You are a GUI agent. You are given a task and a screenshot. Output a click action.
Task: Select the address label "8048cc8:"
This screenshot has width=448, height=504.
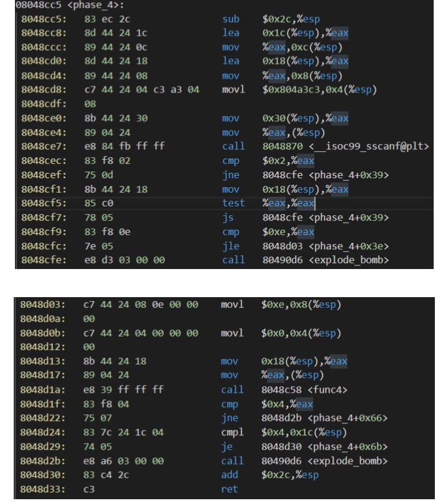coord(44,33)
